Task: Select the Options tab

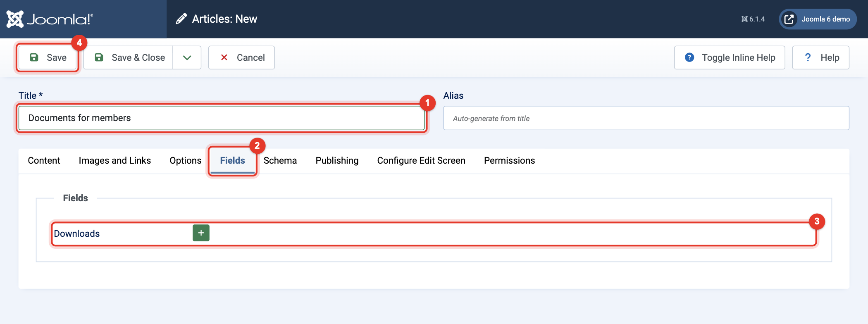Action: click(x=186, y=160)
